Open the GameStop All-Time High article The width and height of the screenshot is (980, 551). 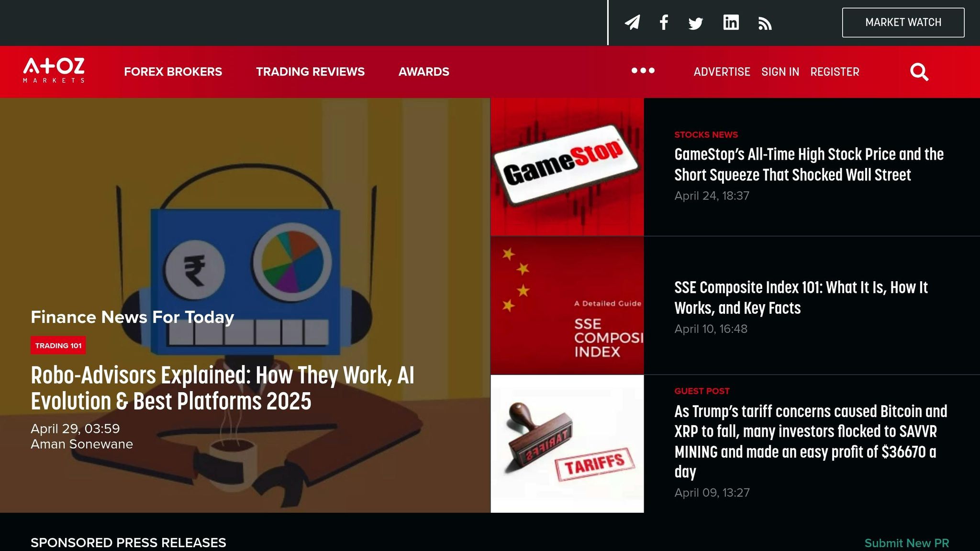coord(809,165)
